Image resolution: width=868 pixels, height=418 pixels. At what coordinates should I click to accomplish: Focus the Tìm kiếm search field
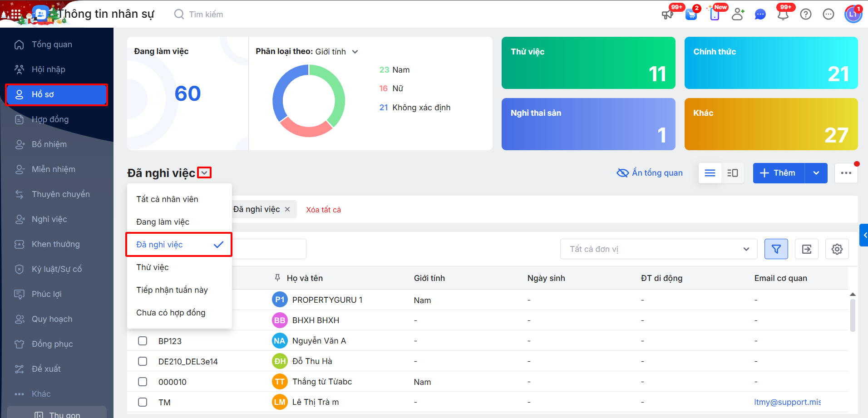point(206,15)
